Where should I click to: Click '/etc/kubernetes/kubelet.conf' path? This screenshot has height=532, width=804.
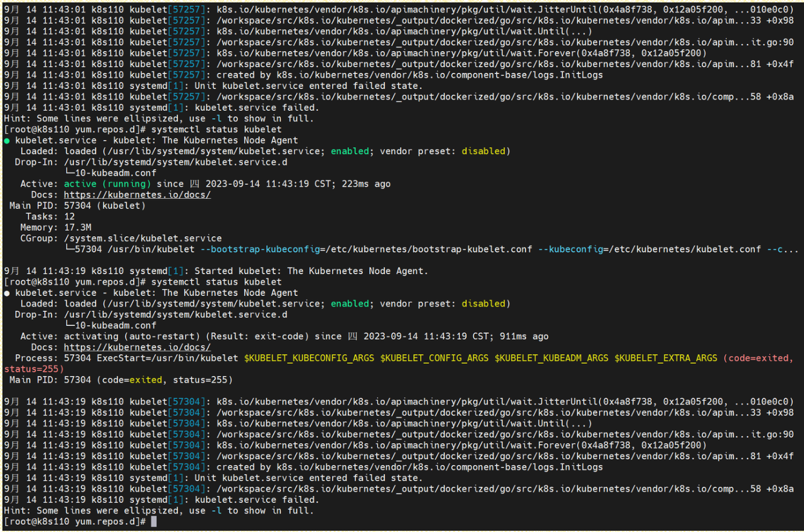point(684,249)
